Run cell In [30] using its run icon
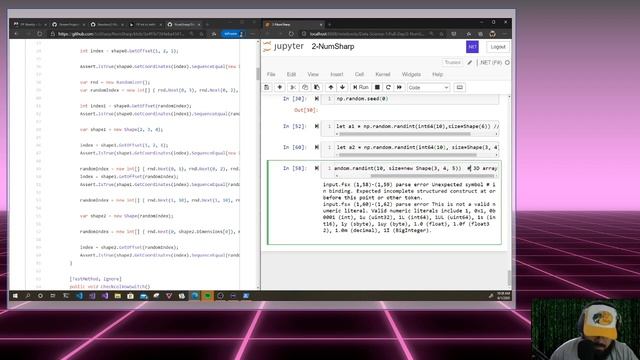 point(317,99)
